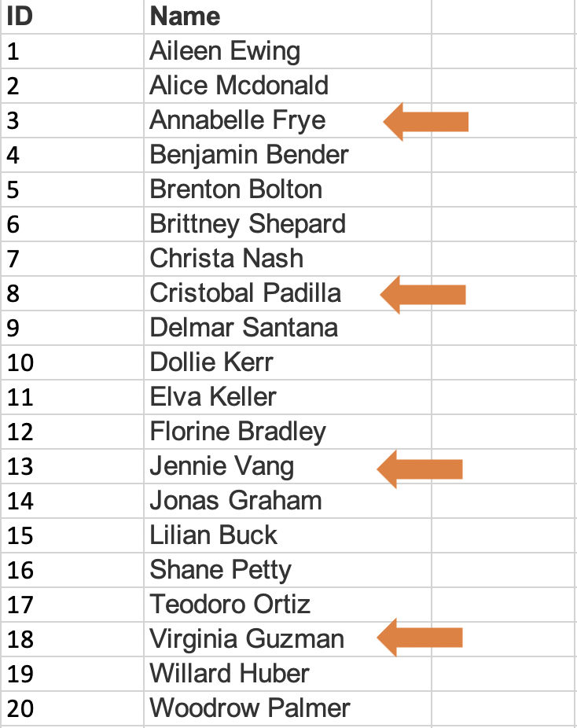Select the Benjamin Bender cell
577x728 pixels.
[x=287, y=155]
